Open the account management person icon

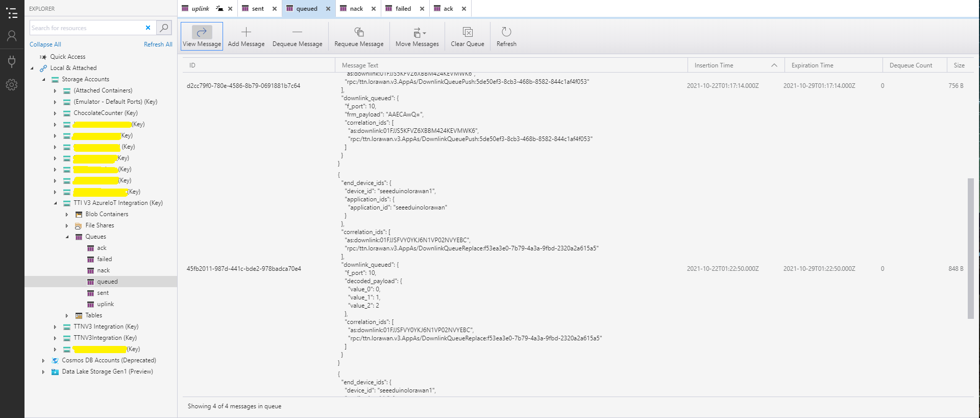click(x=12, y=36)
